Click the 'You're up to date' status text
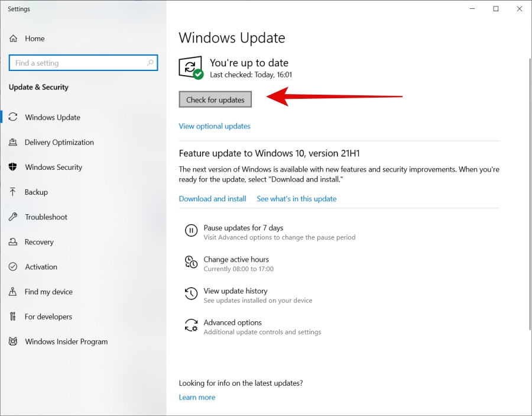Viewport: 532px width, 416px height. [x=249, y=63]
